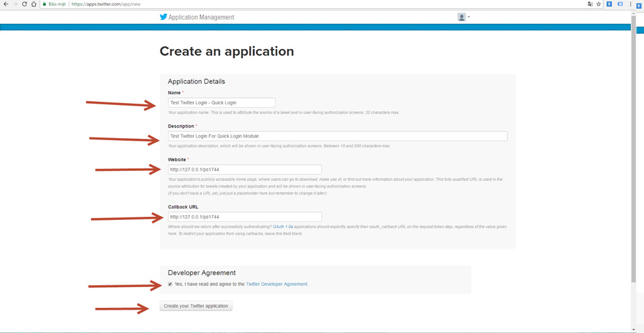Click the 'Bảo mật' secure label

[57, 4]
